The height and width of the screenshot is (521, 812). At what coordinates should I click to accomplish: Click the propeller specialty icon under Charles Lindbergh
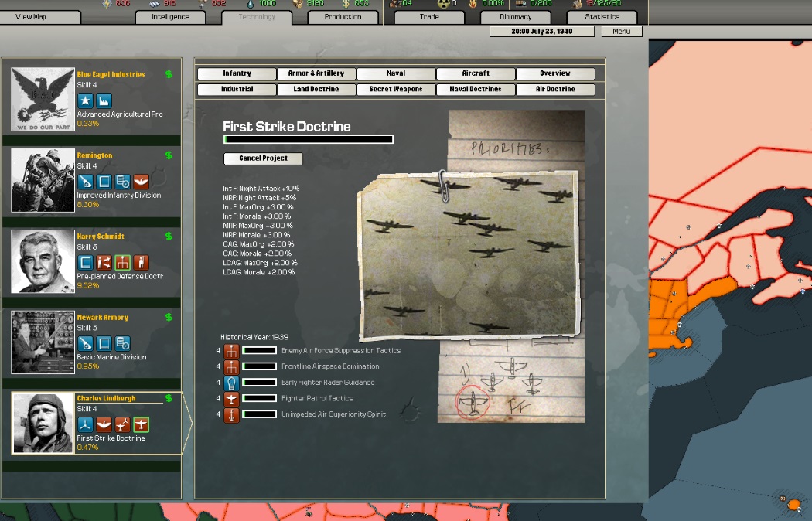click(85, 424)
